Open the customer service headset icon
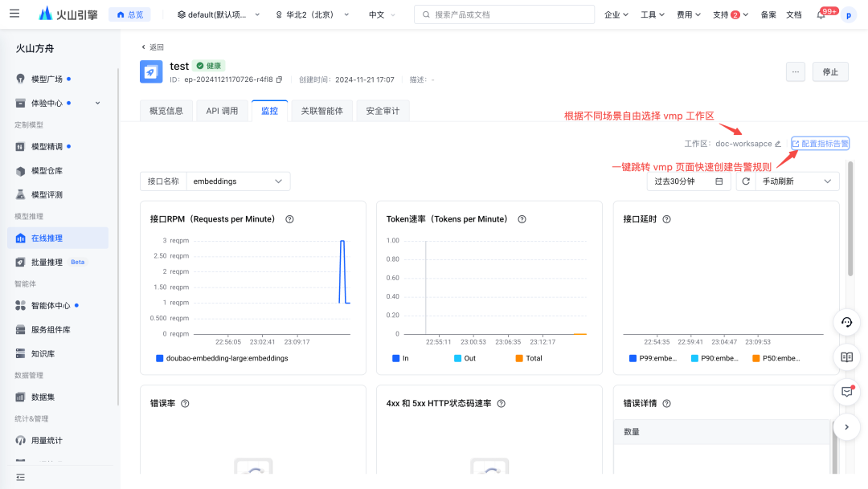Viewport: 868px width, 489px height. pos(846,323)
